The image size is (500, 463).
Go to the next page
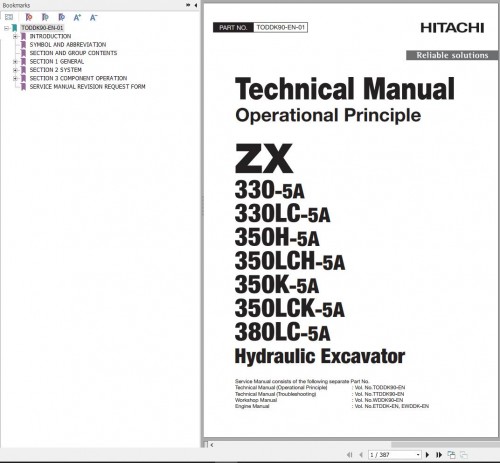click(x=427, y=455)
